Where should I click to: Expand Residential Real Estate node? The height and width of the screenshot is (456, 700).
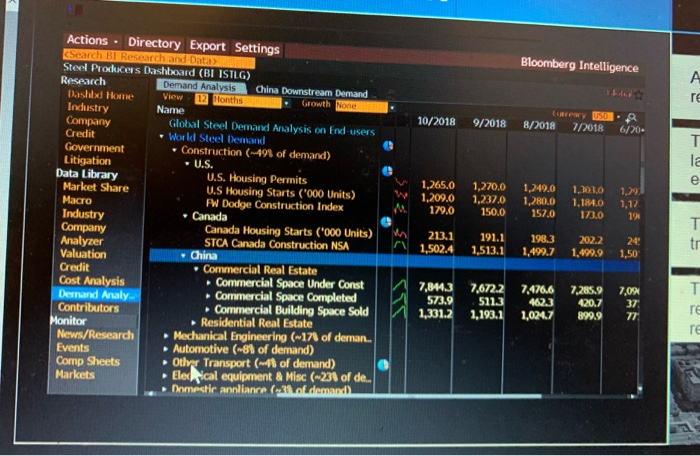tap(193, 322)
